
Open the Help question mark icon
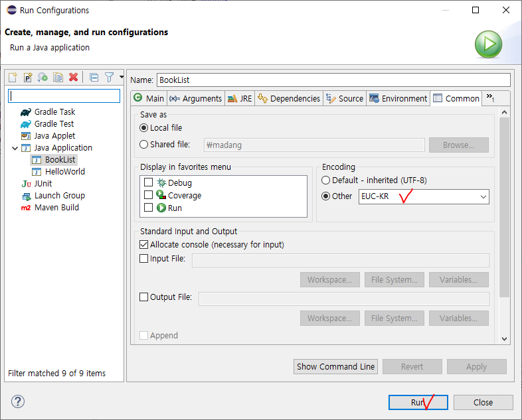(x=18, y=402)
